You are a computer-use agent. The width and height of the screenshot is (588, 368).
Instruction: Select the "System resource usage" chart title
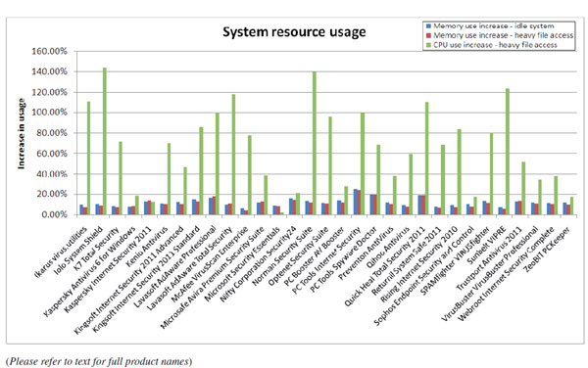click(294, 32)
